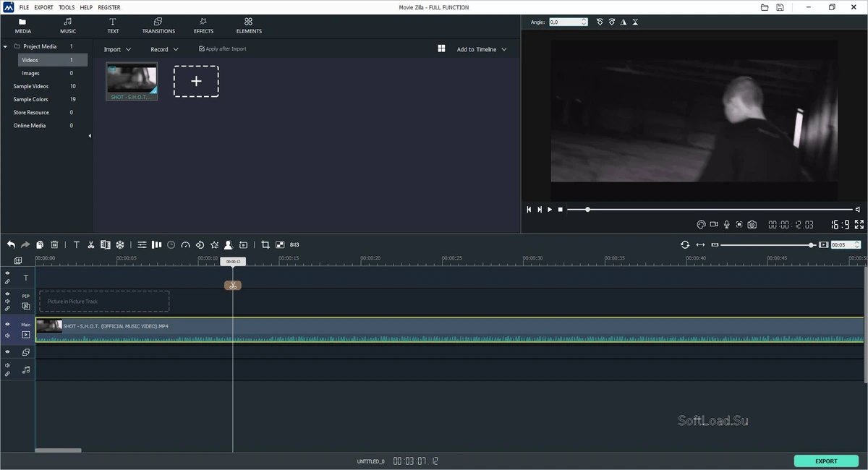The width and height of the screenshot is (868, 470).
Task: Stop the preview playback
Action: [560, 209]
